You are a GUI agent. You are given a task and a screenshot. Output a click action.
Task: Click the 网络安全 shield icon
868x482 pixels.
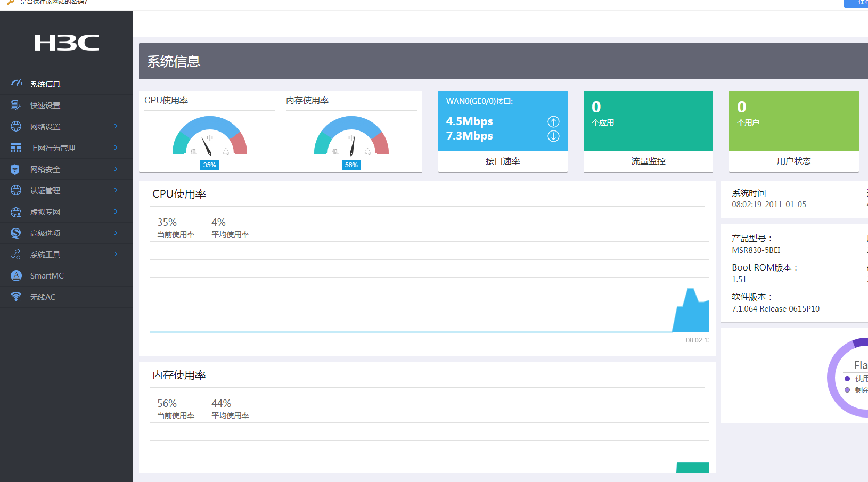pos(15,169)
